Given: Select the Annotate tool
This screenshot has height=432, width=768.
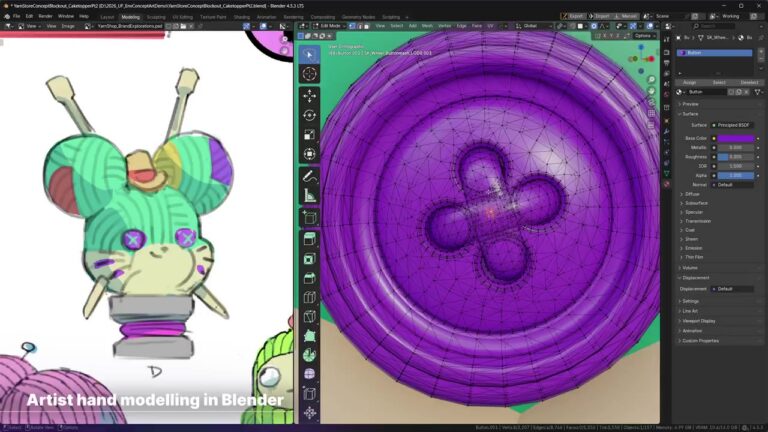Looking at the screenshot, I should [x=309, y=176].
